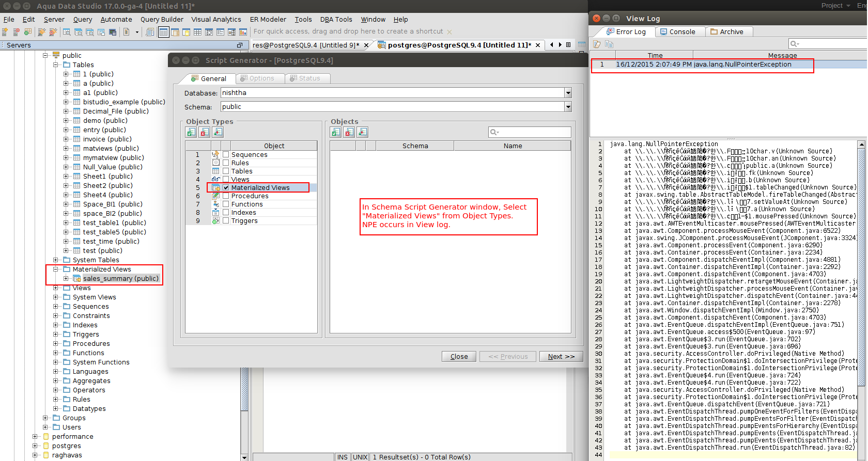Image resolution: width=868 pixels, height=461 pixels.
Task: Click the sales_summary materialized view icon
Action: (x=77, y=279)
